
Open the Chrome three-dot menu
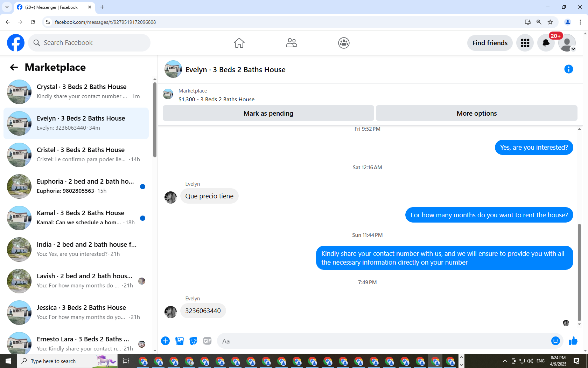click(580, 22)
